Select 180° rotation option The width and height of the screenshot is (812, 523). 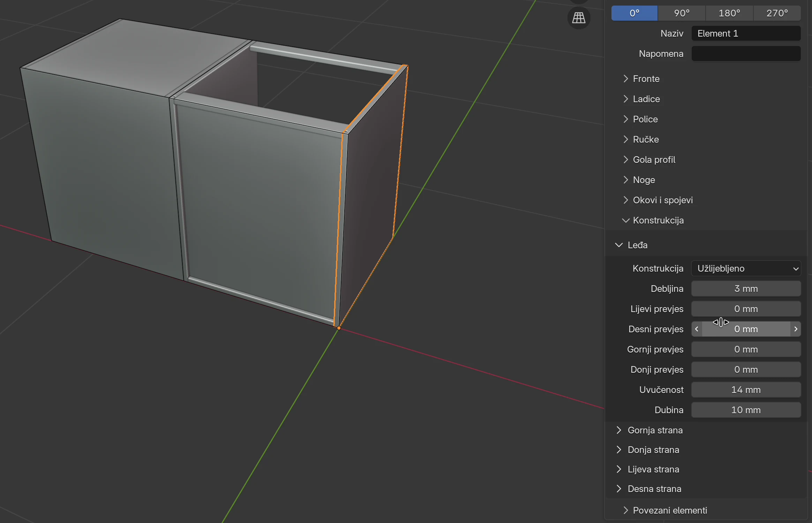point(729,13)
